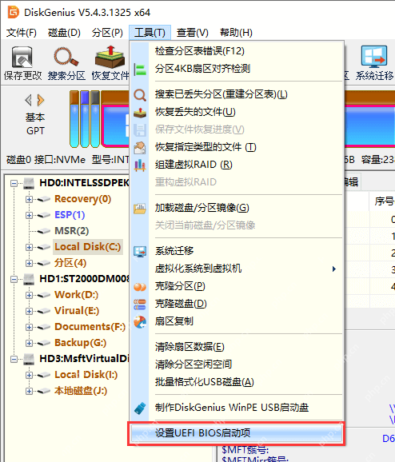Viewport: 395px width, 462px height.
Task: Click the clone disk menu icon
Action: [x=140, y=304]
